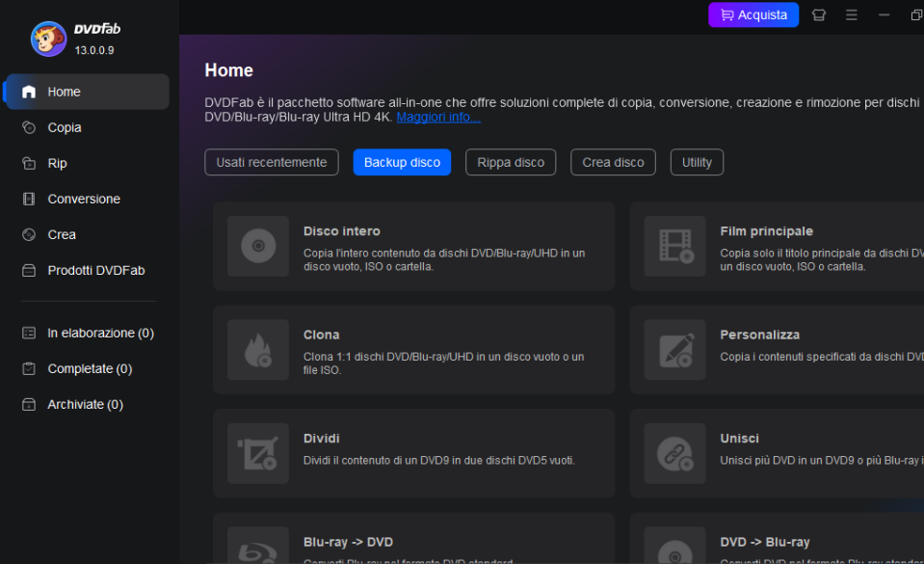Viewport: 924px width, 564px height.
Task: Click the DVDFab monkey logo
Action: [x=49, y=39]
